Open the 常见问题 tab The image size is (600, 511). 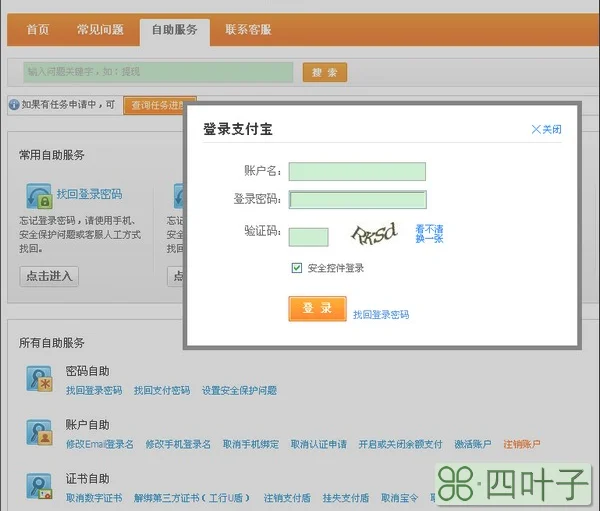100,29
